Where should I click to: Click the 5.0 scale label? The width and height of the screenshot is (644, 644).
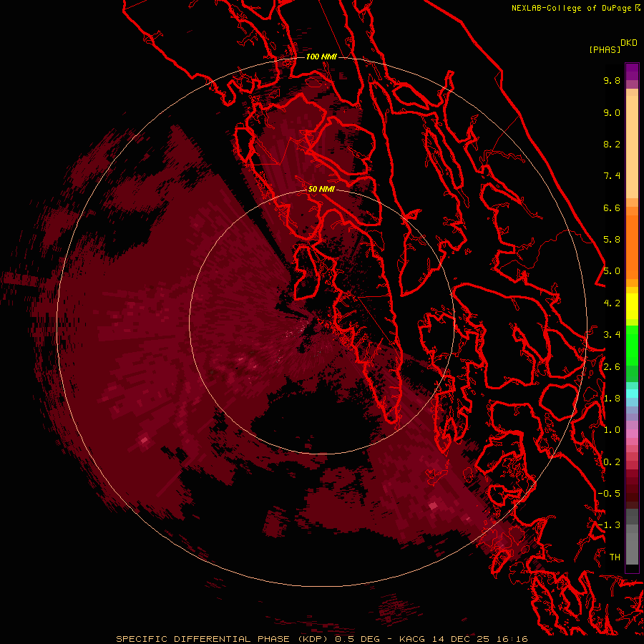click(612, 271)
